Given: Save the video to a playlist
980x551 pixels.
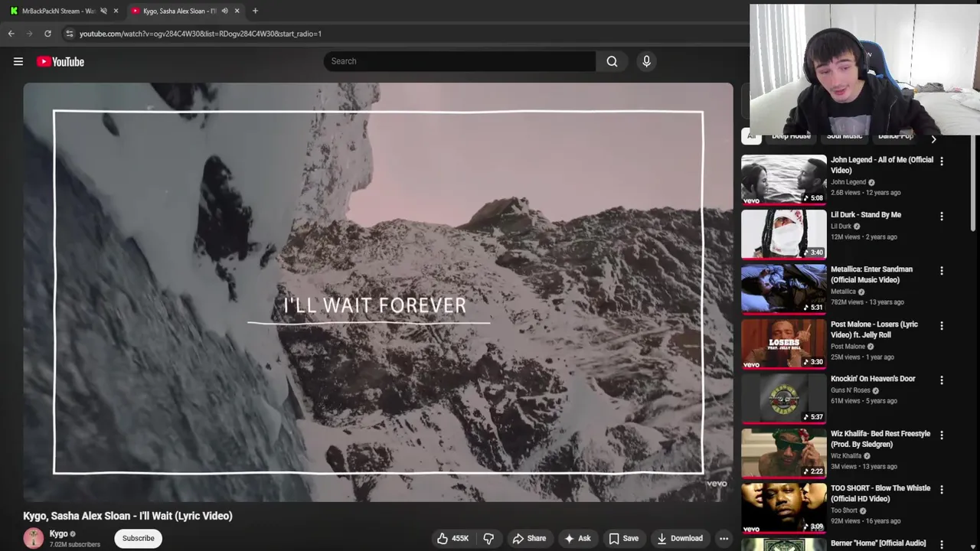Looking at the screenshot, I should click(x=623, y=538).
